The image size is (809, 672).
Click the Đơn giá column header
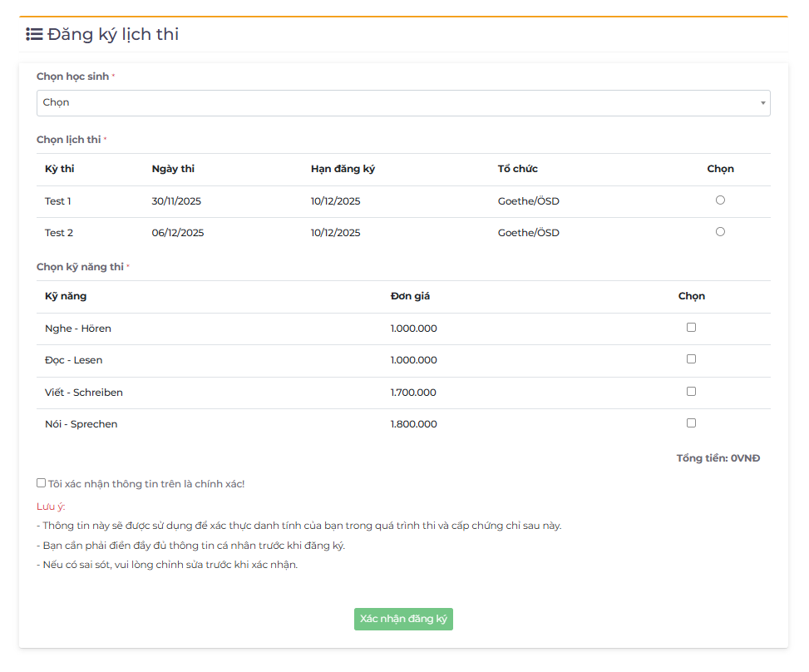point(410,296)
